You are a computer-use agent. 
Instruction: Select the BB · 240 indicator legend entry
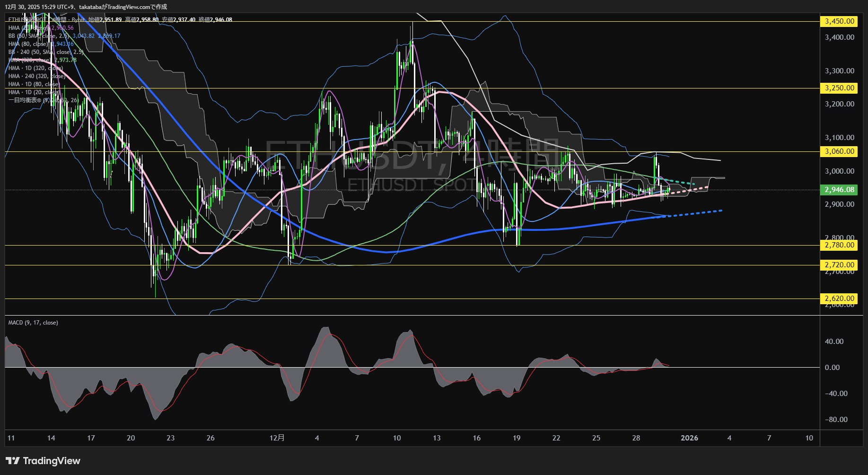(45, 52)
